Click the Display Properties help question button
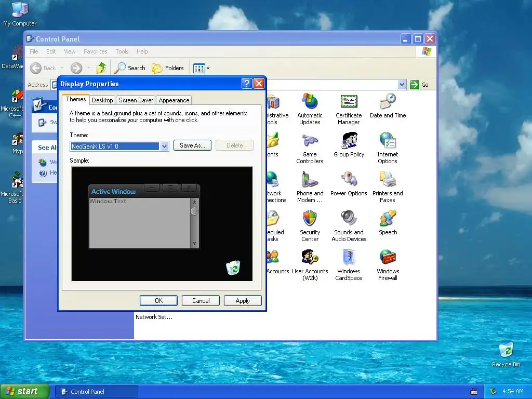The width and height of the screenshot is (532, 399). point(247,84)
